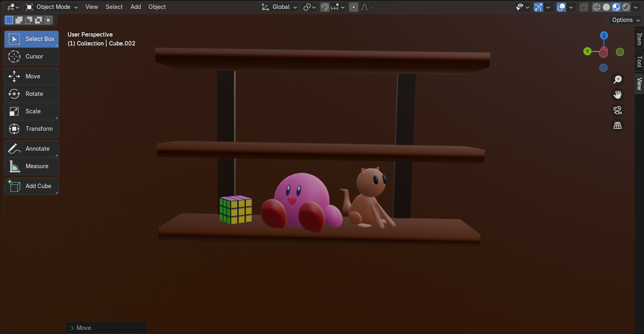This screenshot has width=644, height=334.
Task: Open the Add menu
Action: (135, 7)
